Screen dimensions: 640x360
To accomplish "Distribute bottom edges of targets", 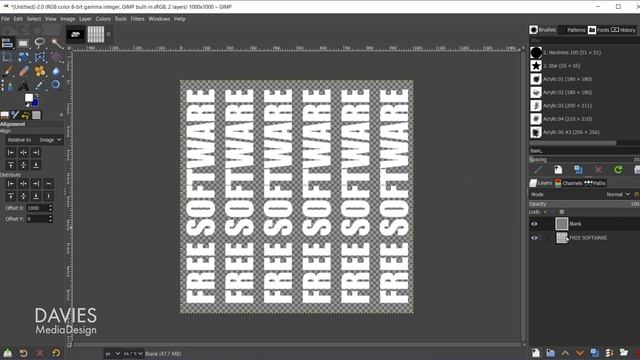I will 36,196.
